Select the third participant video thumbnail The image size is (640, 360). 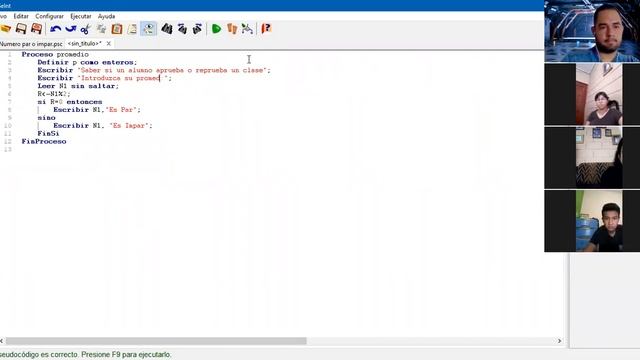point(592,158)
